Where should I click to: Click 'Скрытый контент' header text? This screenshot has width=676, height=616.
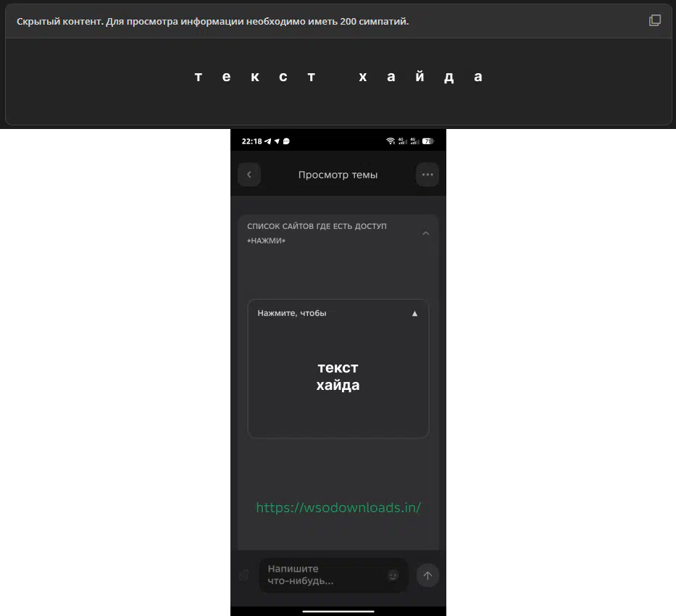click(x=212, y=22)
